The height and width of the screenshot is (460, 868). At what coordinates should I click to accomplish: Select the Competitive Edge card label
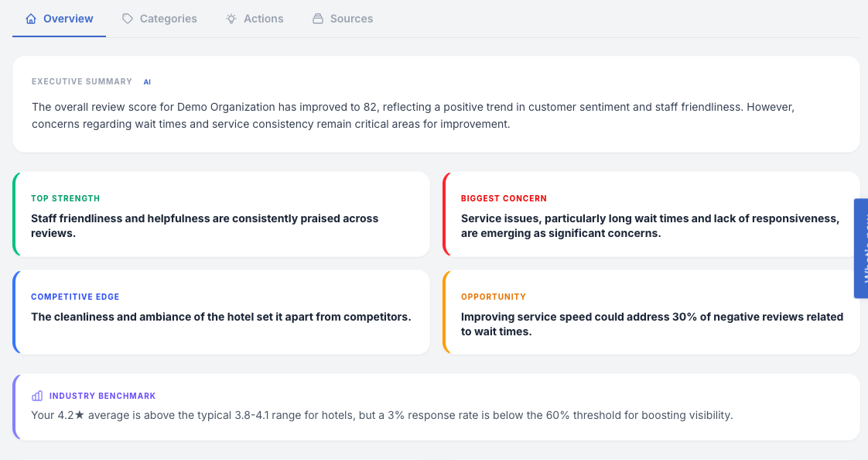click(75, 297)
